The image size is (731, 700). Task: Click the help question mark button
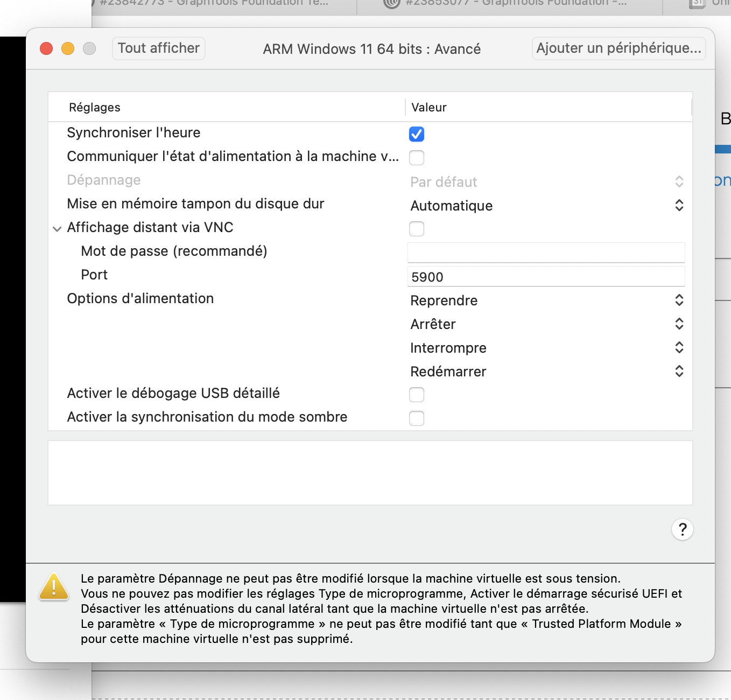click(682, 529)
